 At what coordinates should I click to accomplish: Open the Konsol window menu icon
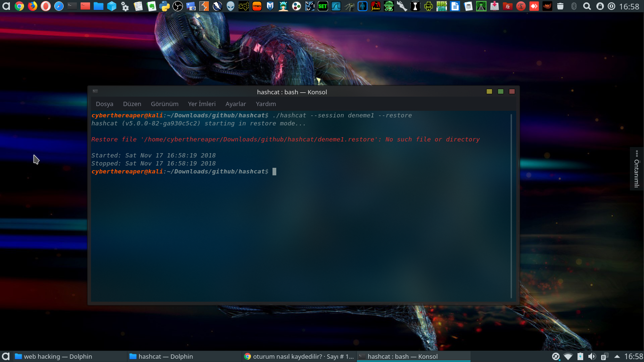click(x=95, y=92)
